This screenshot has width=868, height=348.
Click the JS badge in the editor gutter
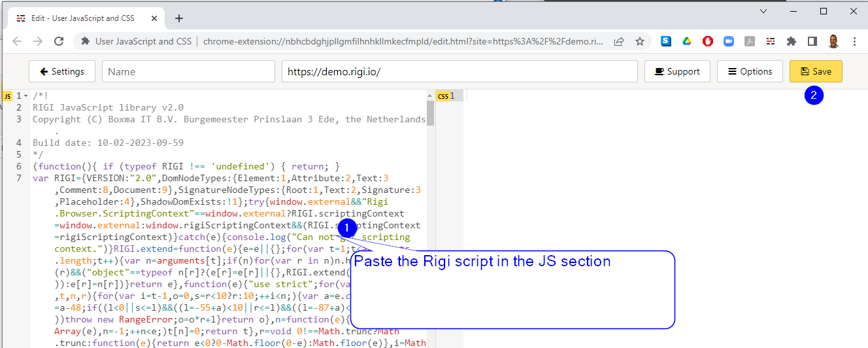click(x=8, y=96)
